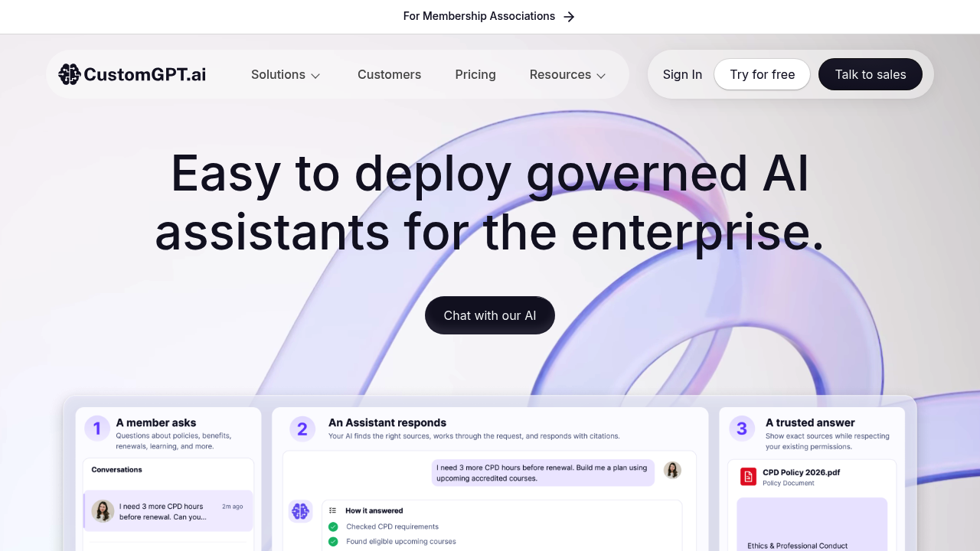Viewport: 980px width, 551px height.
Task: Click the Try for free button
Action: (763, 74)
